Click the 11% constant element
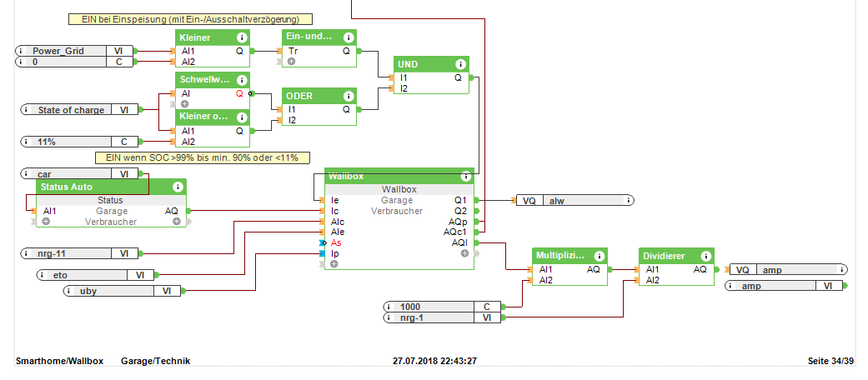 point(80,142)
